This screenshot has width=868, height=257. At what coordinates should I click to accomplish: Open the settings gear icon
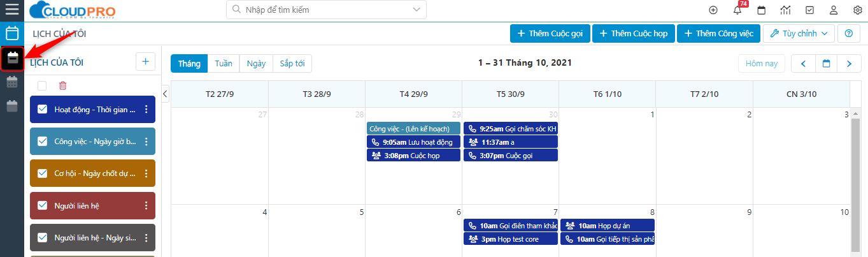tap(857, 10)
